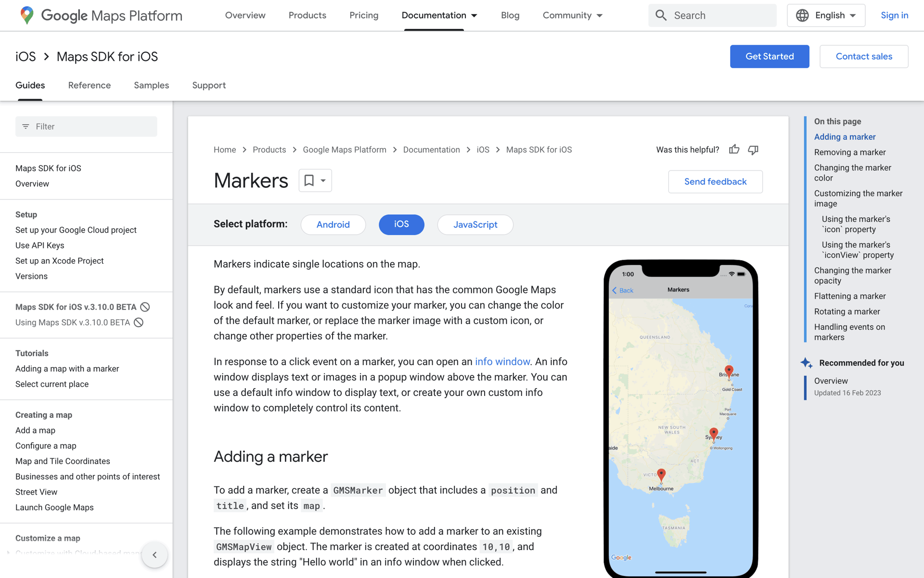Open the Overview nav item

(x=245, y=15)
